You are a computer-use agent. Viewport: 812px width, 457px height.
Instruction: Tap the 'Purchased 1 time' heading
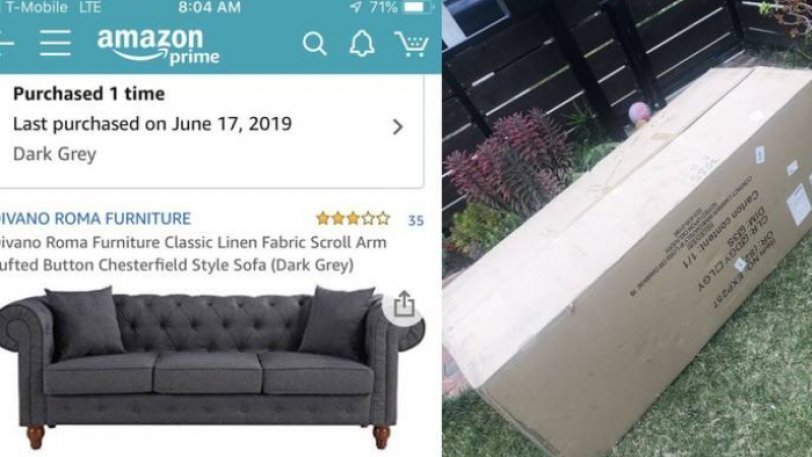[89, 94]
